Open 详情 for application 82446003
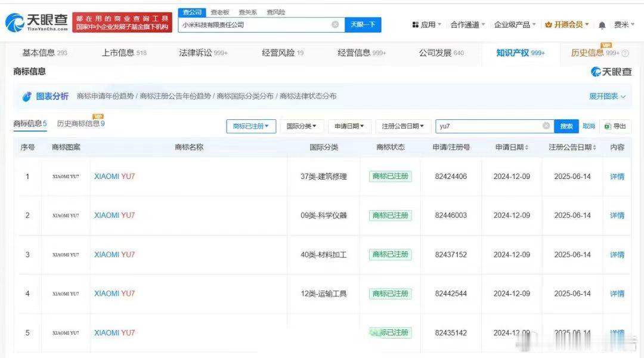The height and width of the screenshot is (358, 644). click(617, 215)
